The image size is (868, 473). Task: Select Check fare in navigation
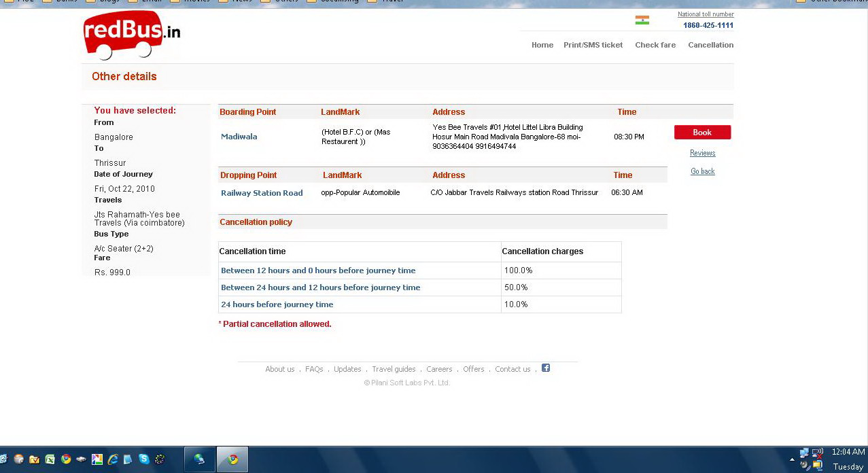[655, 45]
